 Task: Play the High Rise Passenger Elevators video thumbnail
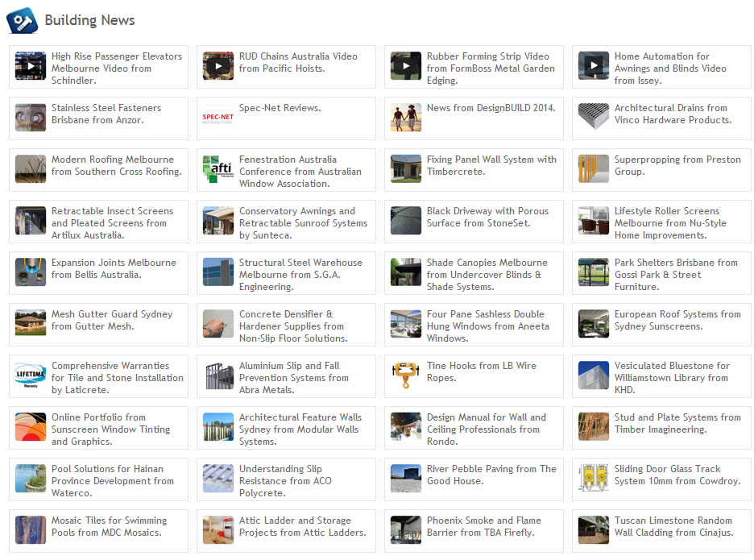click(31, 65)
